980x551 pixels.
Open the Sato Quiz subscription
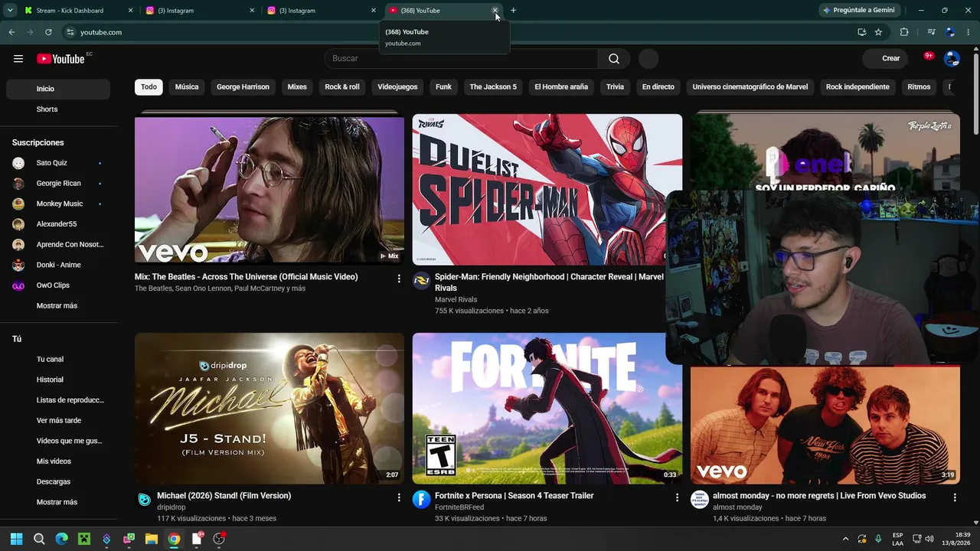(x=58, y=163)
